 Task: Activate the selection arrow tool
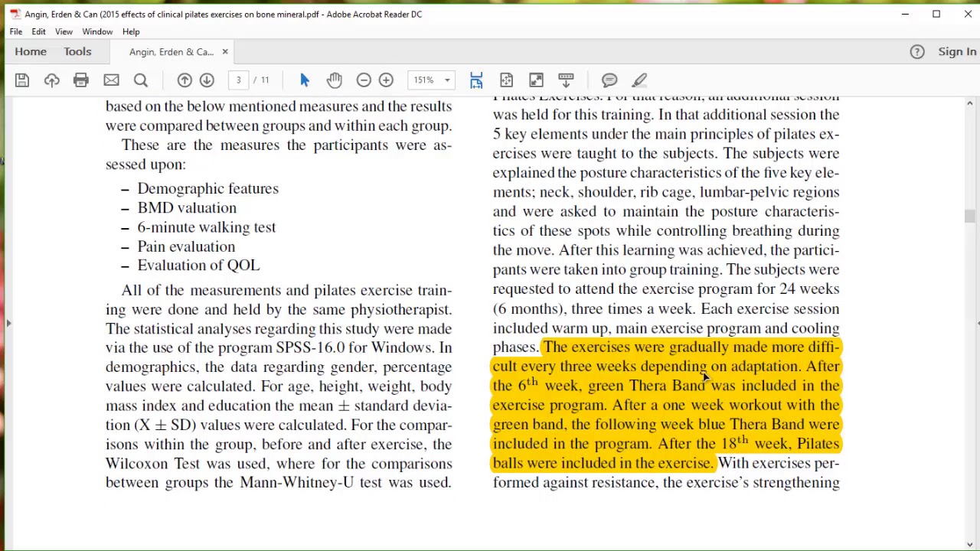tap(305, 80)
